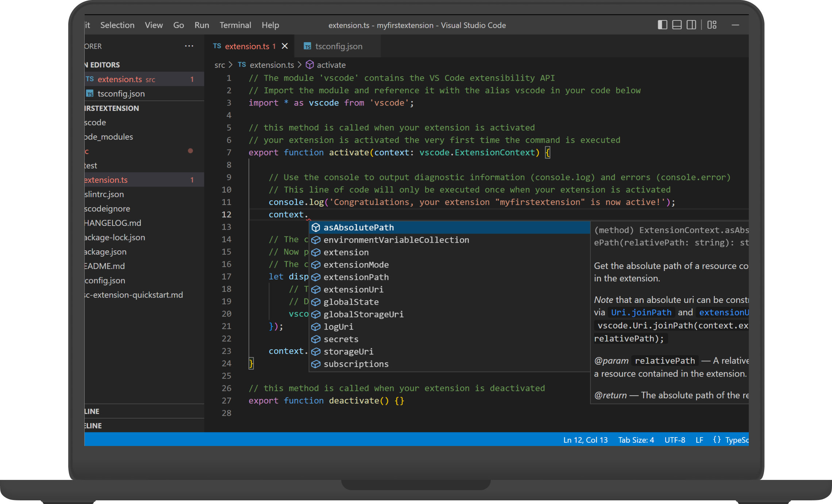Toggle bottom panel layout icon
Image resolution: width=832 pixels, height=504 pixels.
(x=677, y=25)
